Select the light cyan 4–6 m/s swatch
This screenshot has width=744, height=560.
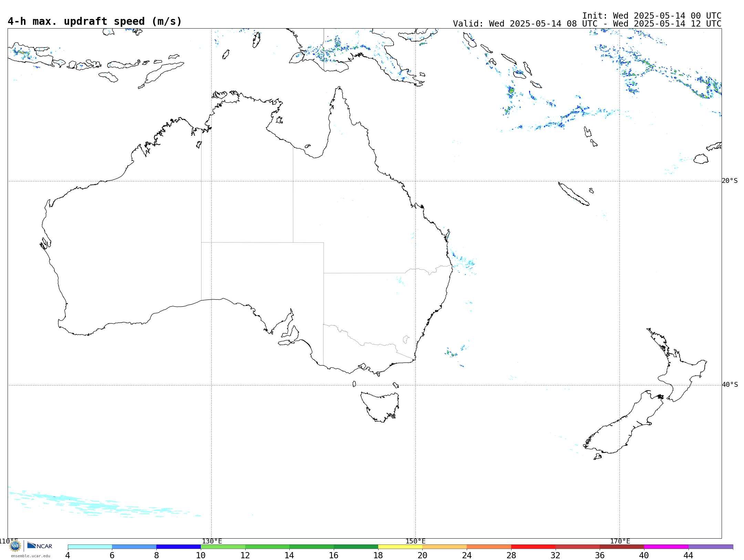click(x=90, y=547)
